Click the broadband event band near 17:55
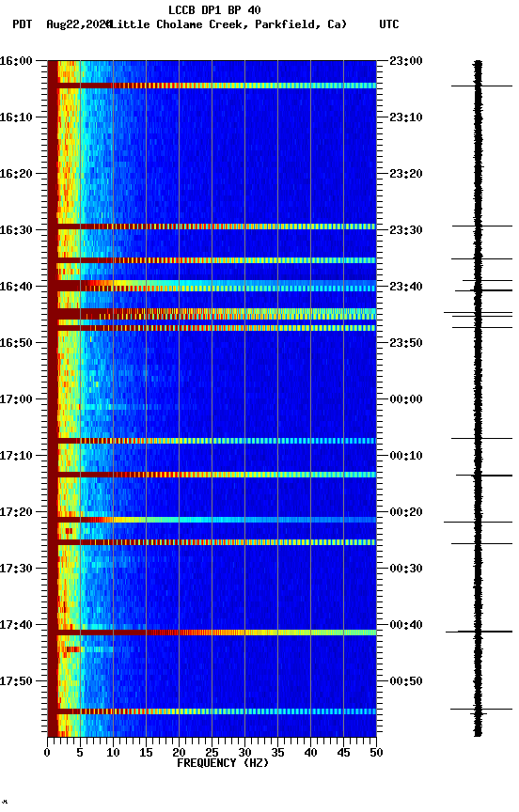Image resolution: width=519 pixels, height=812 pixels. coord(212,712)
